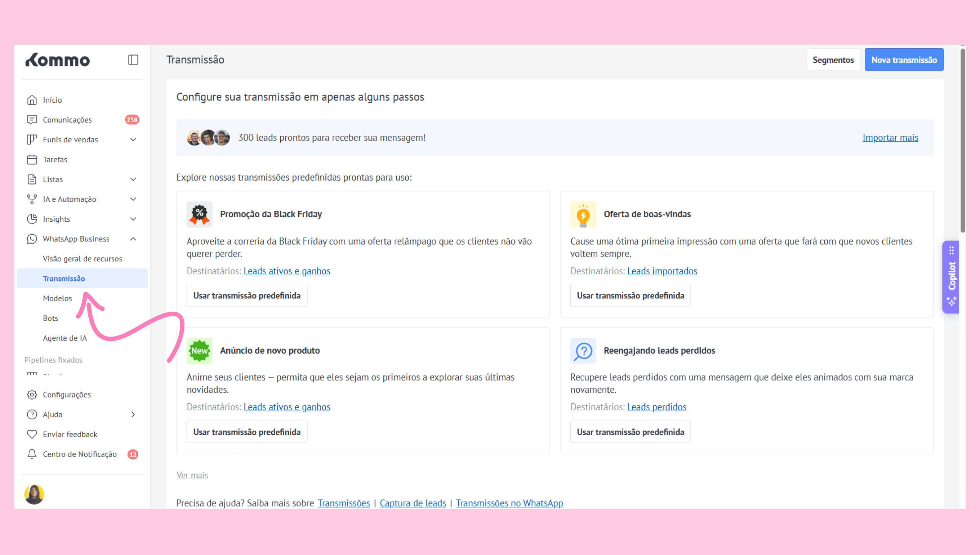Viewport: 980px width, 555px height.
Task: Click the Ajuda question mark icon
Action: point(32,414)
